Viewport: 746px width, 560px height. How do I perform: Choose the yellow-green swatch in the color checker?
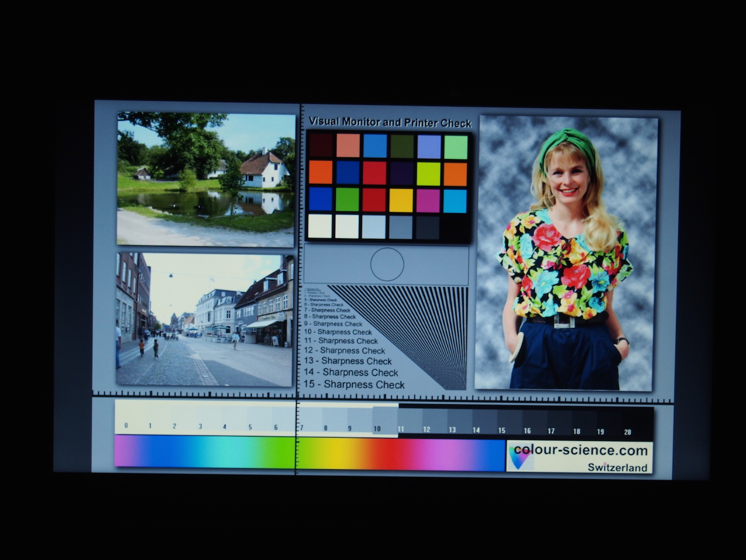tap(428, 174)
